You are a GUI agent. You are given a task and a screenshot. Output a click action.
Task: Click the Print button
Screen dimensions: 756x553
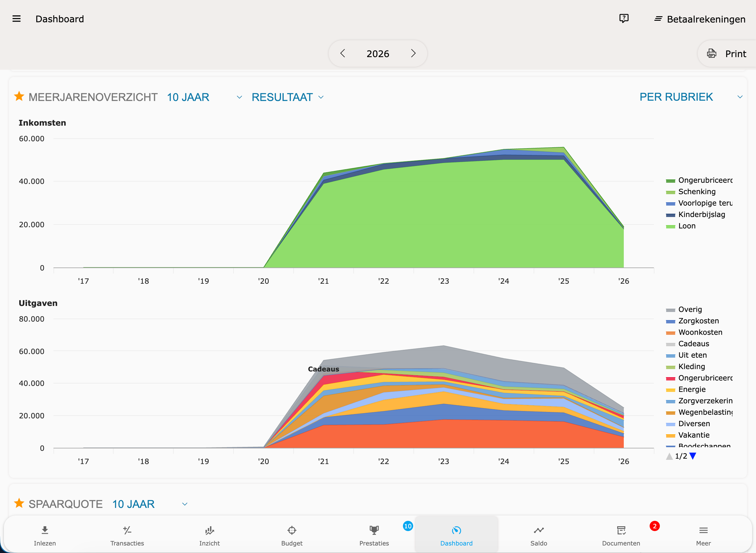(x=727, y=53)
